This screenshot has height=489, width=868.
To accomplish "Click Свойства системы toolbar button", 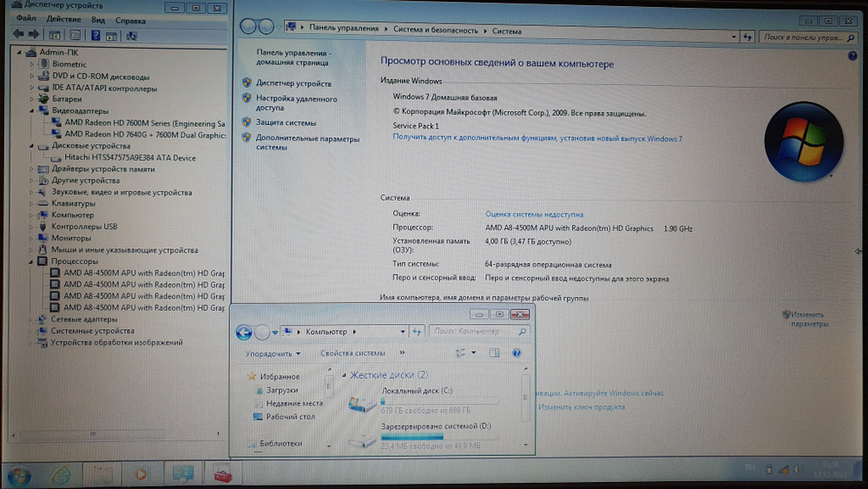I will pos(352,354).
